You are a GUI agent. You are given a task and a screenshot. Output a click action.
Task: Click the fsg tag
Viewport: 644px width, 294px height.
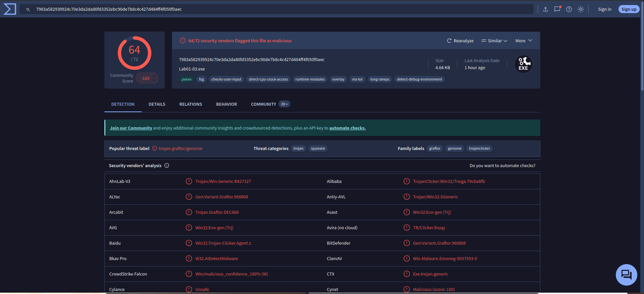pos(201,79)
